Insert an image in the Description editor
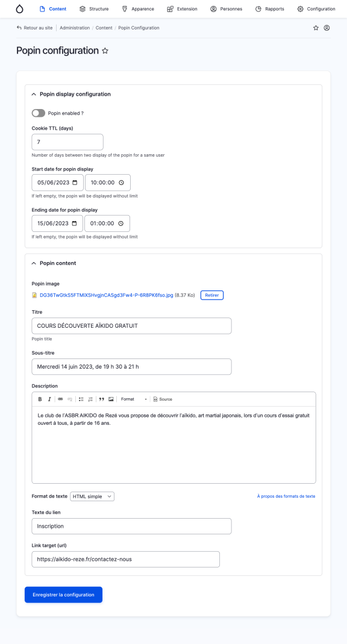This screenshot has width=347, height=644. [x=110, y=399]
